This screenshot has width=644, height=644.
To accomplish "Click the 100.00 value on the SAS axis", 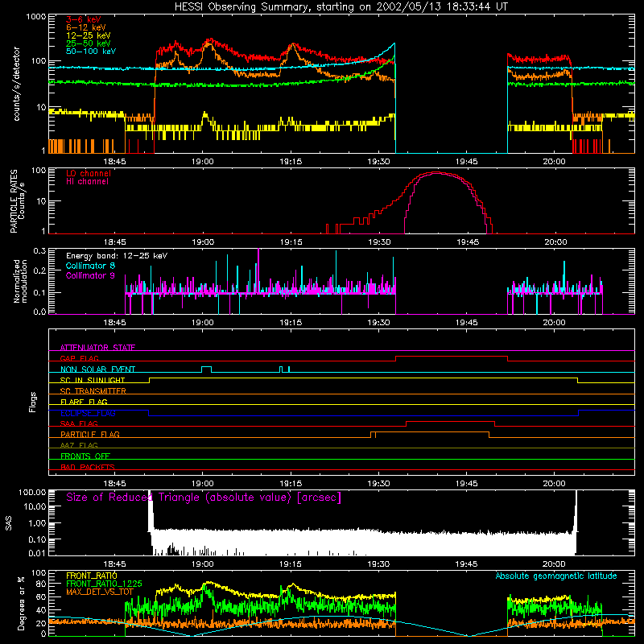I will point(32,492).
